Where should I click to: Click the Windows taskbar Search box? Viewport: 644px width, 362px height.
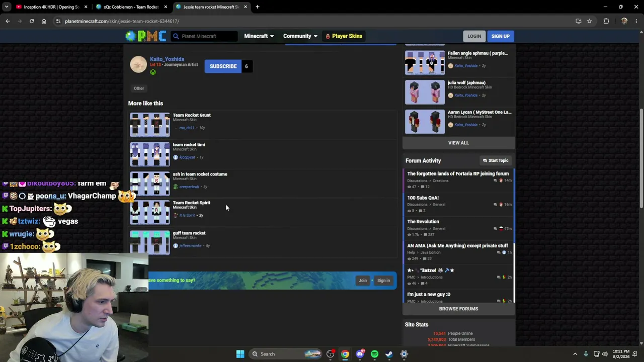coord(286,354)
